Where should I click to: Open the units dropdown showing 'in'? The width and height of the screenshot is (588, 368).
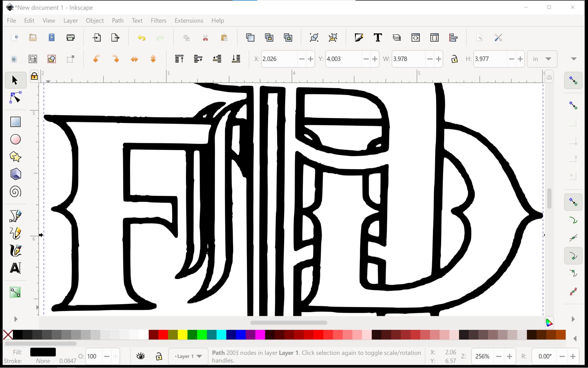(x=542, y=59)
